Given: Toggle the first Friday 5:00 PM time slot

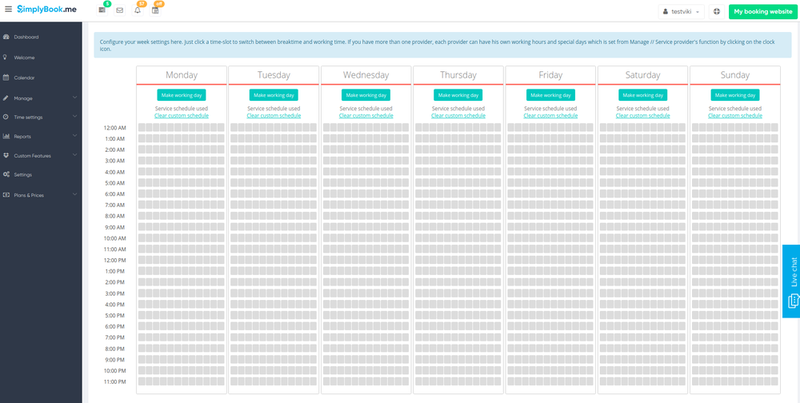Looking at the screenshot, I should pos(512,315).
